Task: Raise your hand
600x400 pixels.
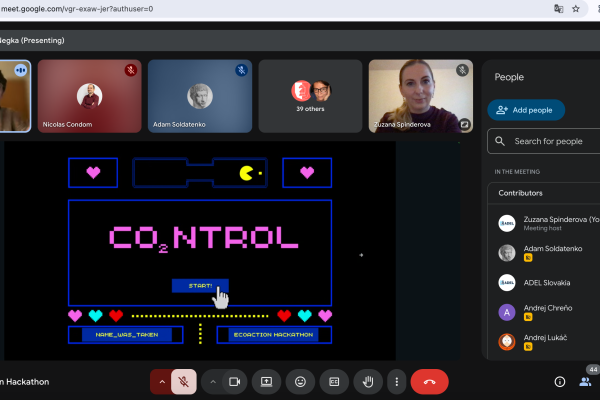Action: click(x=368, y=381)
